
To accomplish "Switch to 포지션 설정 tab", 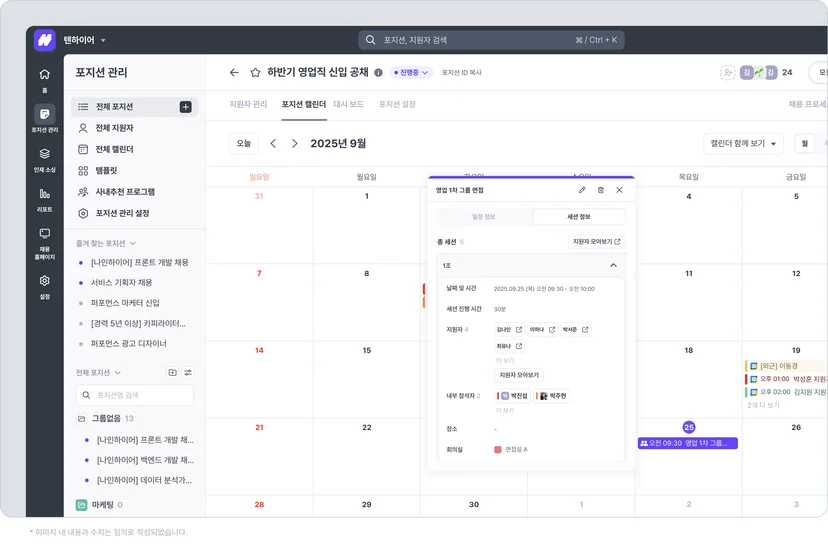I will pyautogui.click(x=397, y=105).
